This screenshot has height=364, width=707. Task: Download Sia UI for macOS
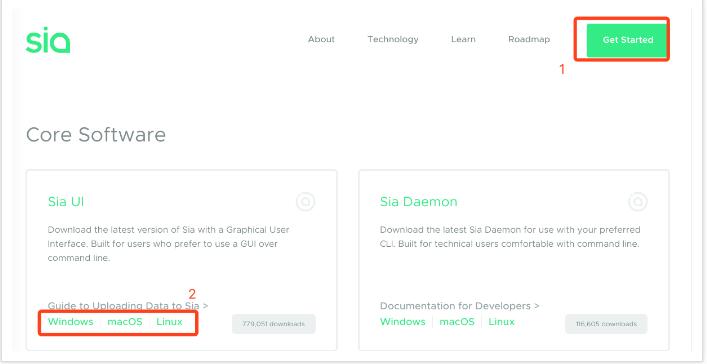click(x=124, y=322)
